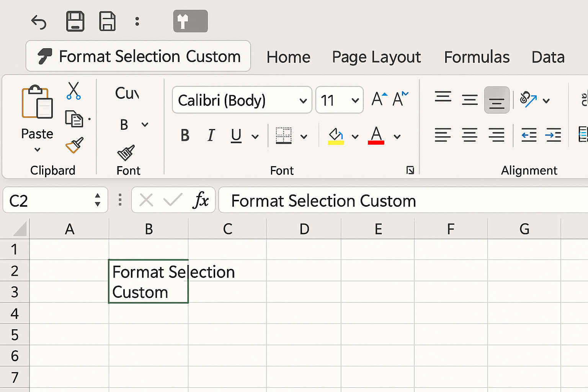Click the Copy documents icon

(x=74, y=119)
